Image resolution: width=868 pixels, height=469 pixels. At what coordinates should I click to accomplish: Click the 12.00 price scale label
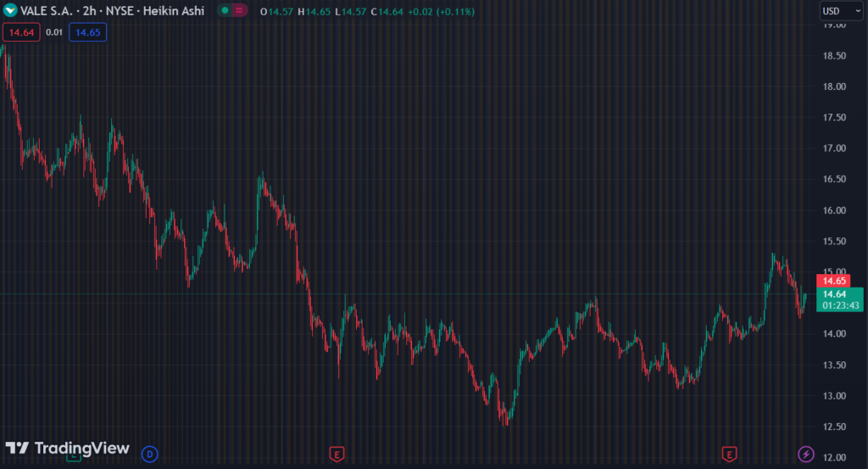point(834,457)
